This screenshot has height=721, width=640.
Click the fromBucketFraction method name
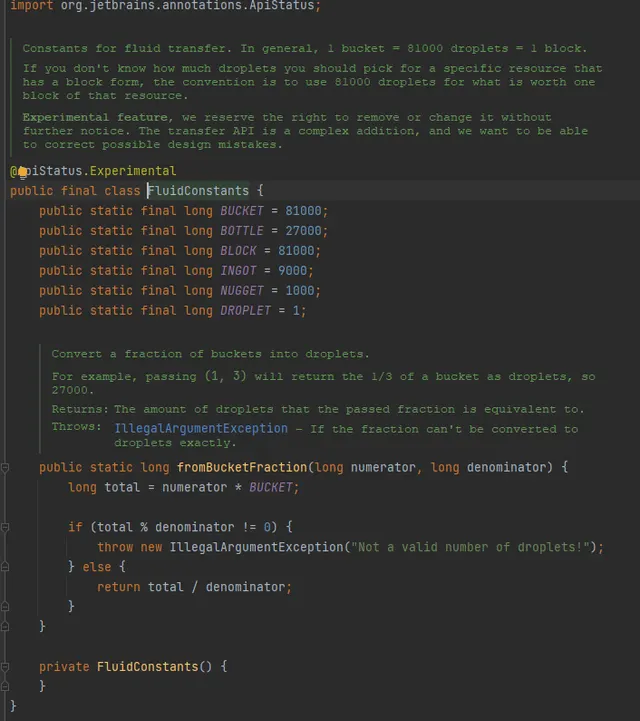pyautogui.click(x=242, y=468)
